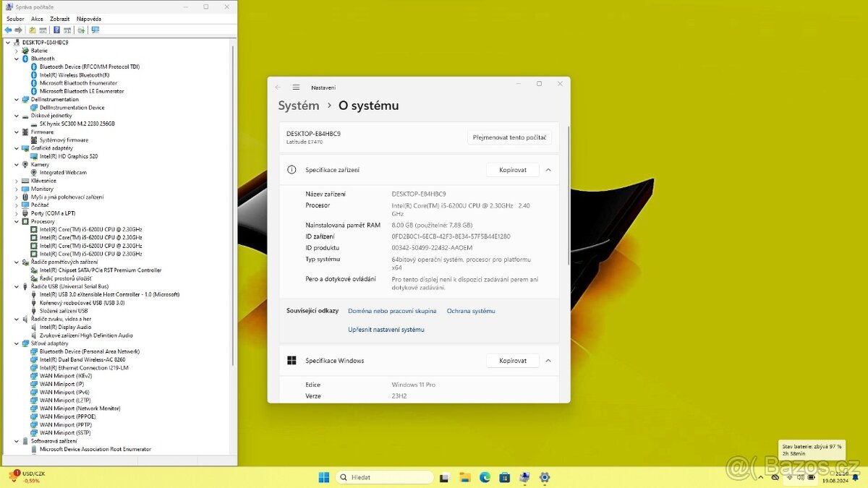
Task: Click Kopírovat next to Specifikace Windows
Action: click(513, 360)
